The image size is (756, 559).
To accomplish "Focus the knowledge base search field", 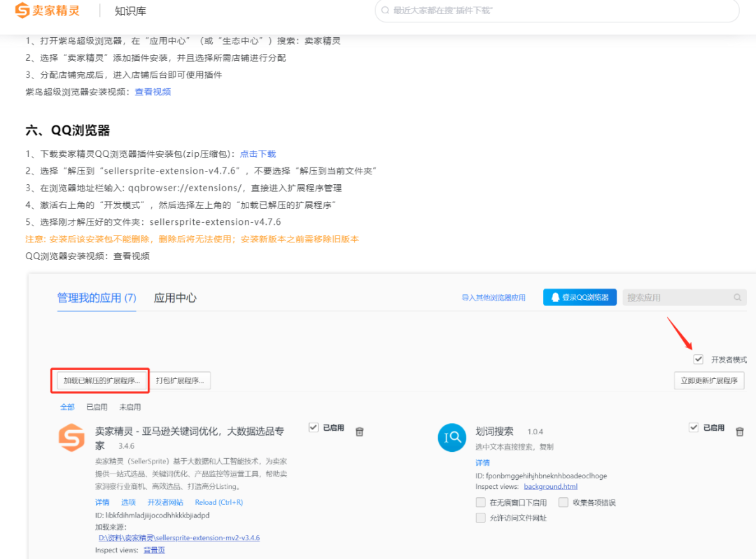I will pyautogui.click(x=557, y=11).
